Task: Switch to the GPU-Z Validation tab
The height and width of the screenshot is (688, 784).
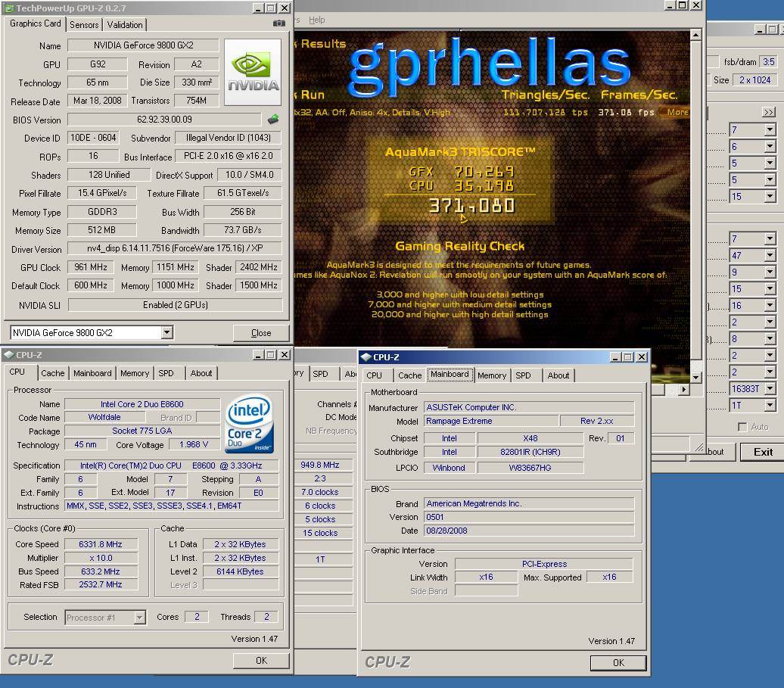Action: pyautogui.click(x=125, y=24)
